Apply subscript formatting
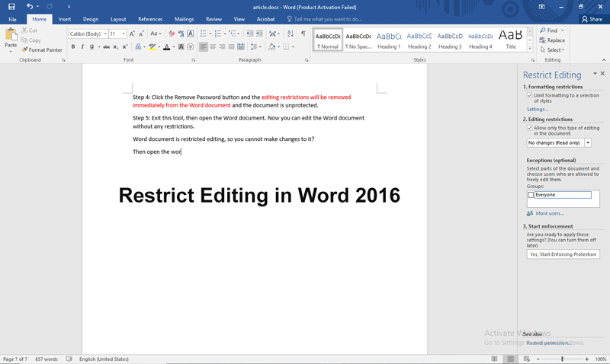610x364 pixels. [x=116, y=46]
